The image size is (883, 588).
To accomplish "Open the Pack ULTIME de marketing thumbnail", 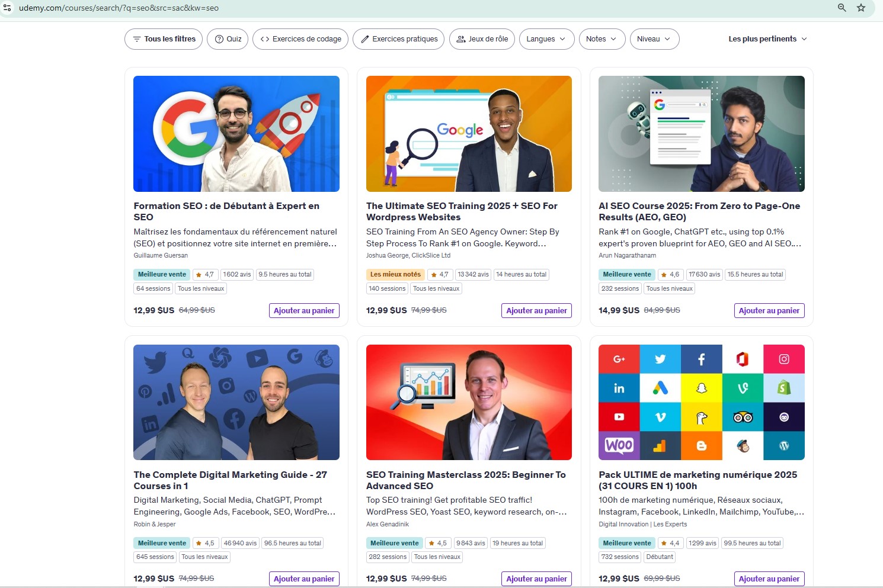I will [702, 403].
